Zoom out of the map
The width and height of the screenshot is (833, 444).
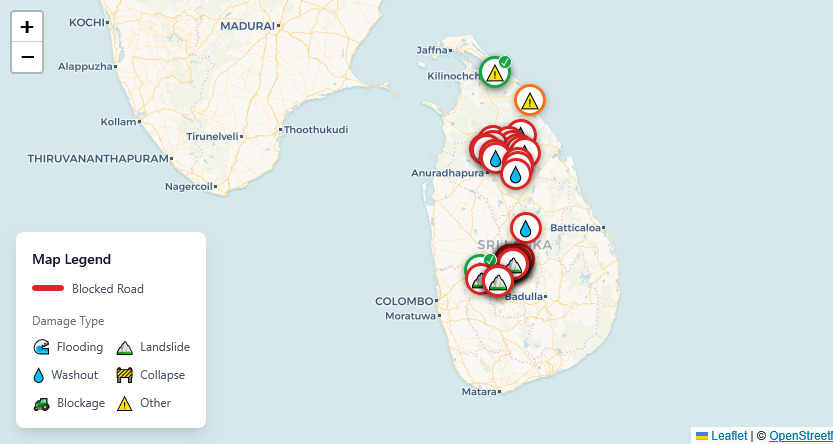[x=27, y=57]
